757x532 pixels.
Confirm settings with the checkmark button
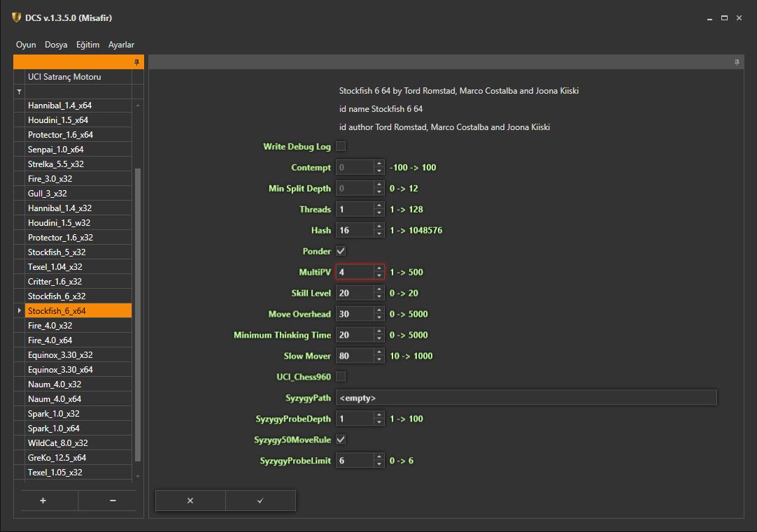260,501
